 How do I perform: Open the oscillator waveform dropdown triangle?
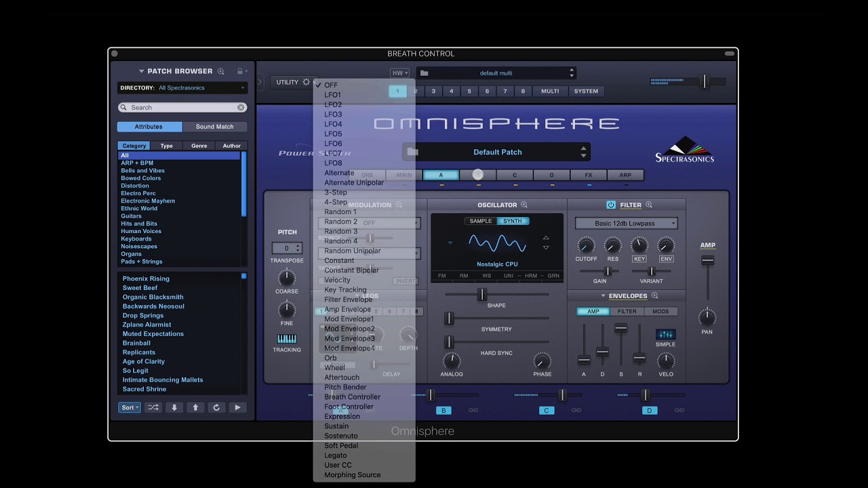pos(450,243)
